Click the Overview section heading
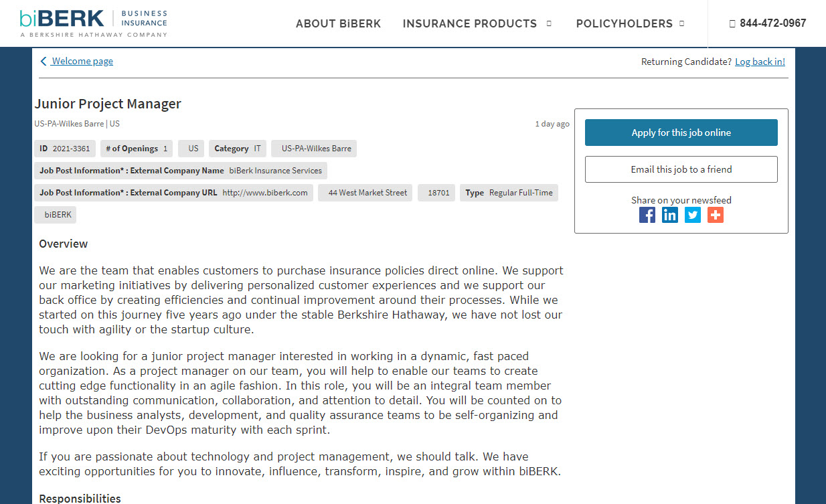Viewport: 826px width, 504px height. tap(64, 244)
